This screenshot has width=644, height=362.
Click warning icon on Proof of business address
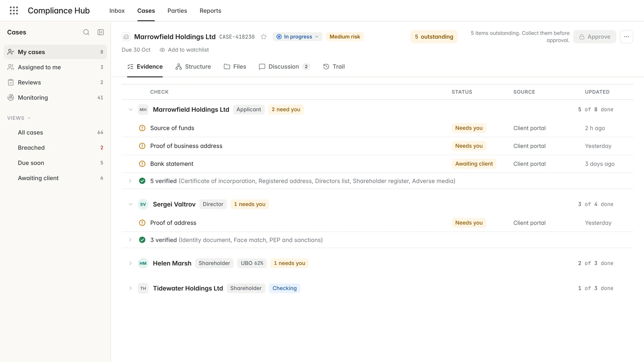tap(142, 146)
